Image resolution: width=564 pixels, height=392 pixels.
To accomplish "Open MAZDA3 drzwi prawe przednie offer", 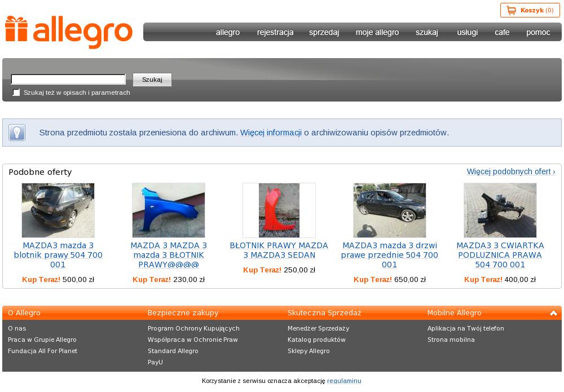I will point(390,255).
